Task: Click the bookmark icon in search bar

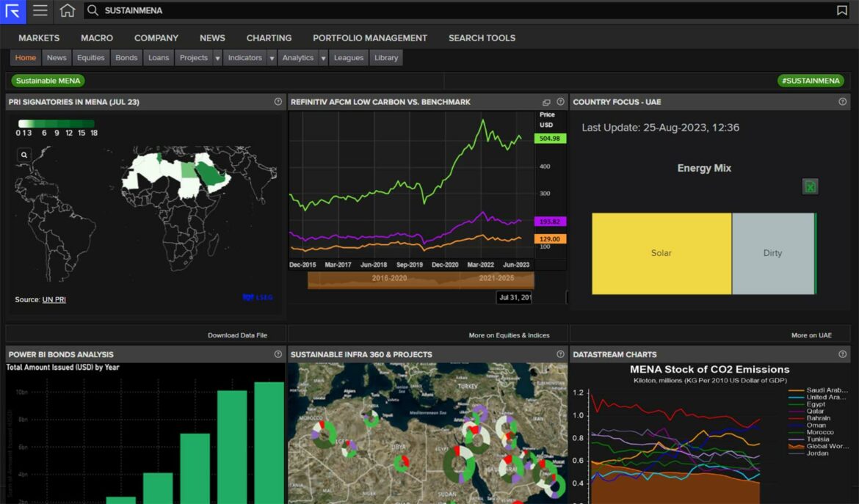Action: (x=842, y=11)
